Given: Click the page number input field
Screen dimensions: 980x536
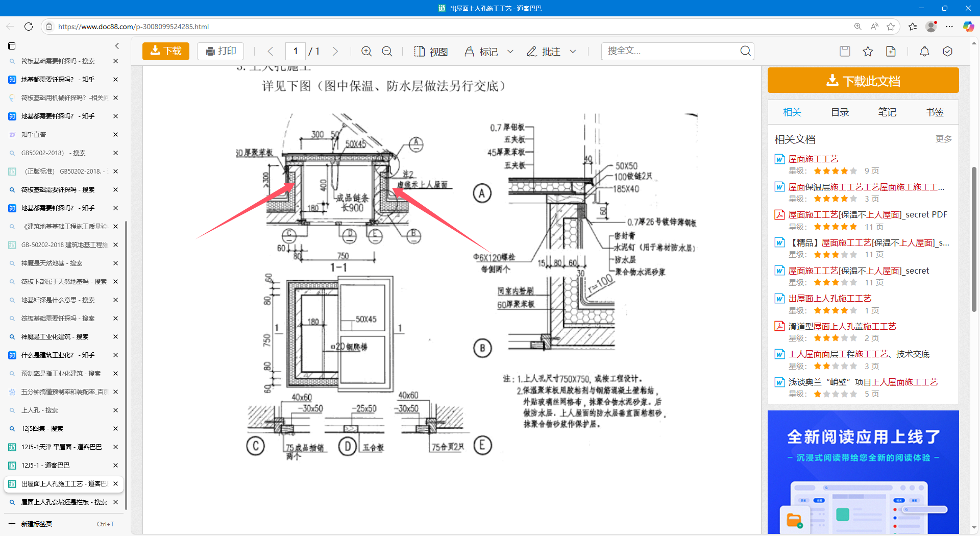Looking at the screenshot, I should tap(296, 51).
